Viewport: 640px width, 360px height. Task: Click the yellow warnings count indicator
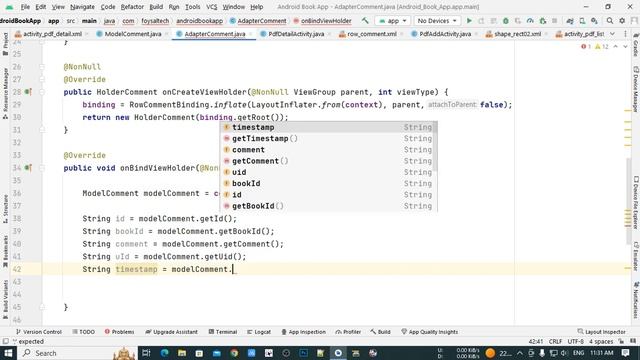(x=602, y=47)
